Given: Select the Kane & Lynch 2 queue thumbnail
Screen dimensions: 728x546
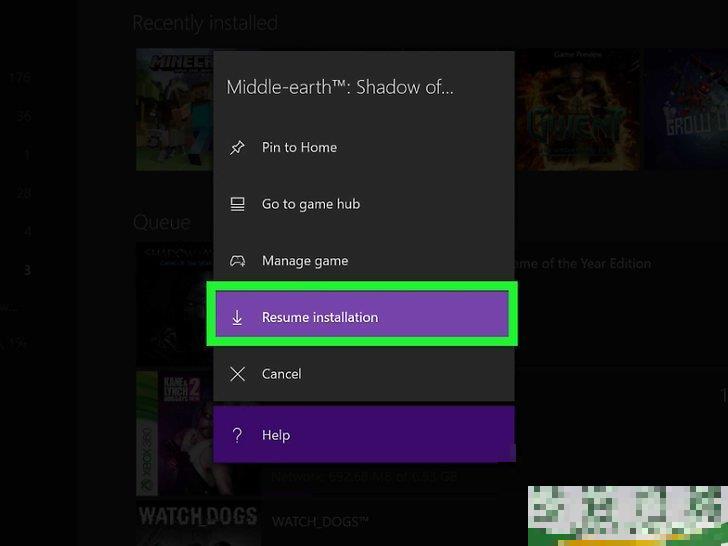Looking at the screenshot, I should click(x=175, y=433).
